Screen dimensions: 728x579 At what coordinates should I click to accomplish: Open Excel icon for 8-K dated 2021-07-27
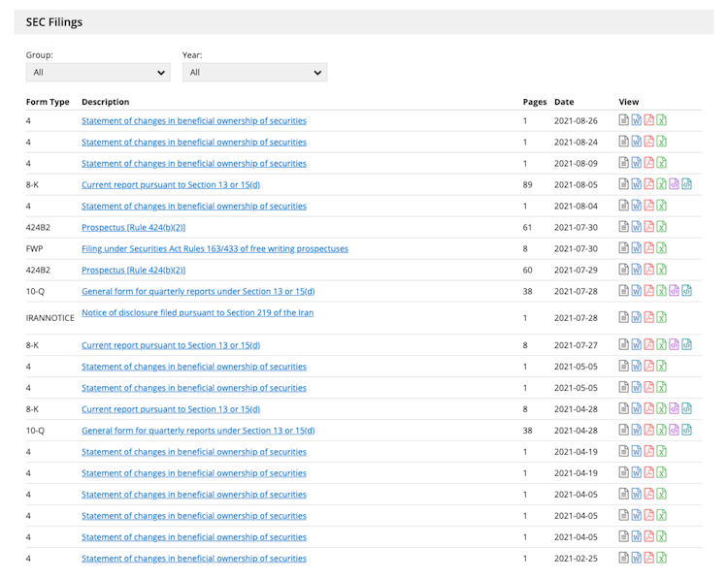tap(662, 344)
